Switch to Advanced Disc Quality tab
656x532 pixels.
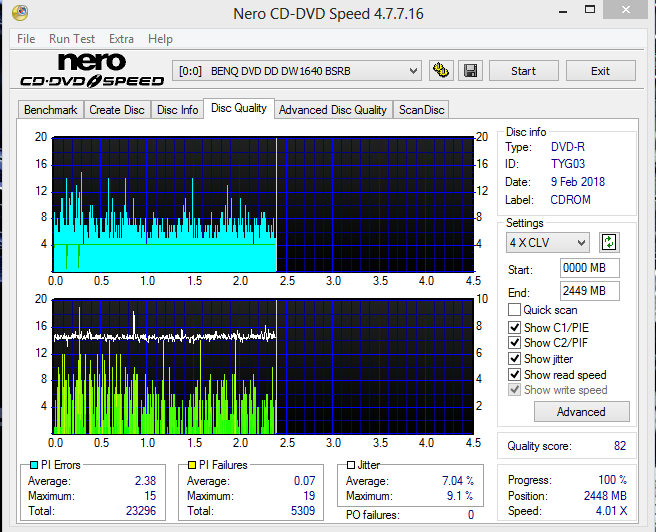pos(333,110)
